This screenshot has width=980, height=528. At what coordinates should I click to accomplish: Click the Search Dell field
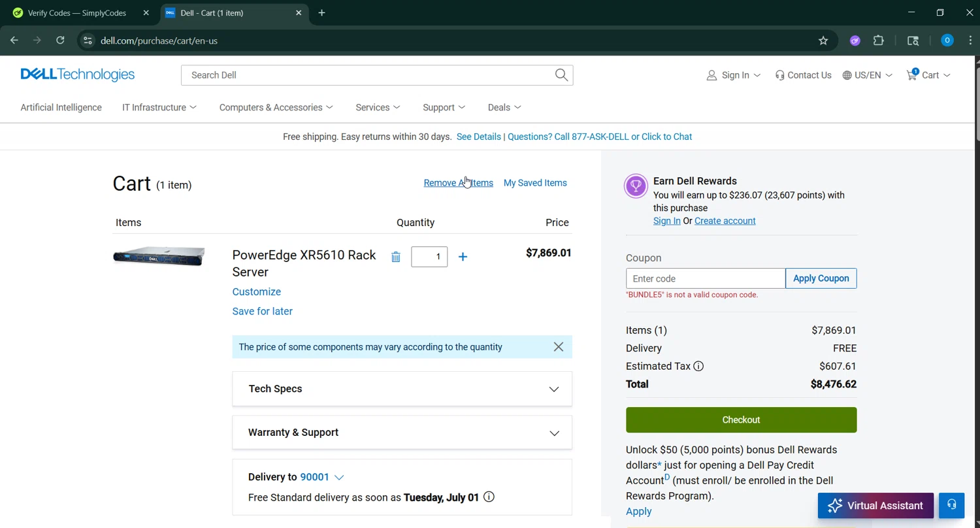coord(368,75)
